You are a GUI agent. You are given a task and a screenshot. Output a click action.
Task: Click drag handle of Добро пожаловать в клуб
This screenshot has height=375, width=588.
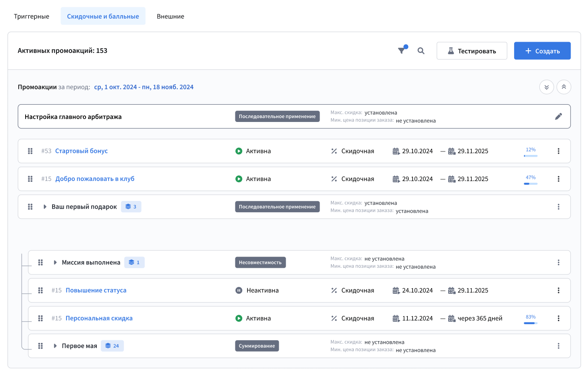click(30, 179)
